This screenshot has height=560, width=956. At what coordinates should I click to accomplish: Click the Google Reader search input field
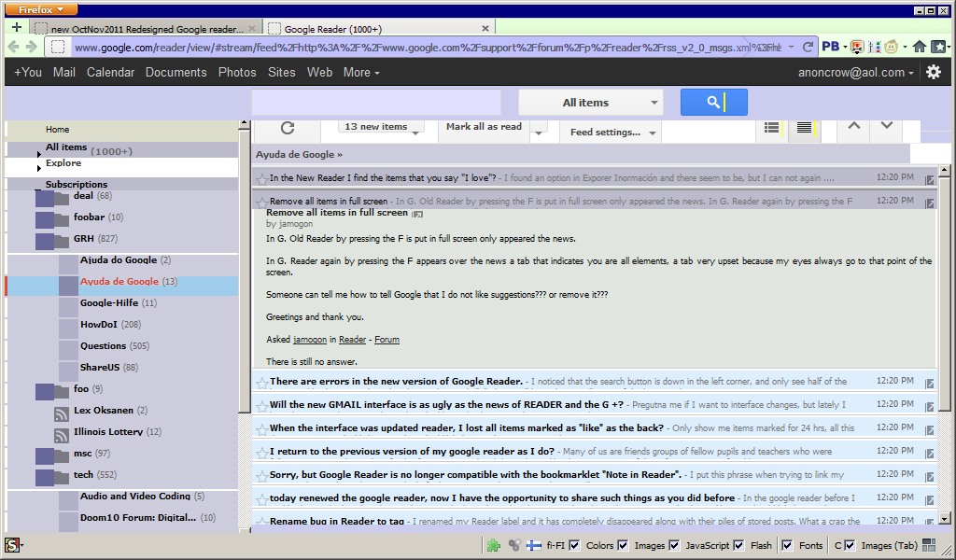pyautogui.click(x=376, y=103)
